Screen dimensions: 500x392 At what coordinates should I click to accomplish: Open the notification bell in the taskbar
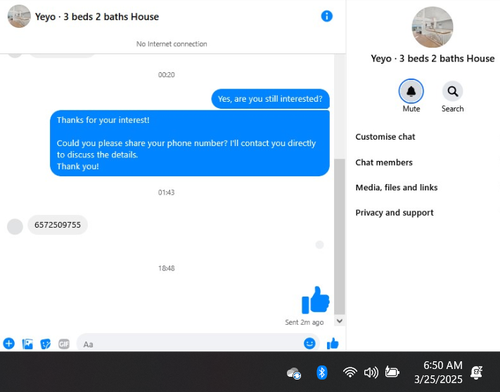[477, 372]
